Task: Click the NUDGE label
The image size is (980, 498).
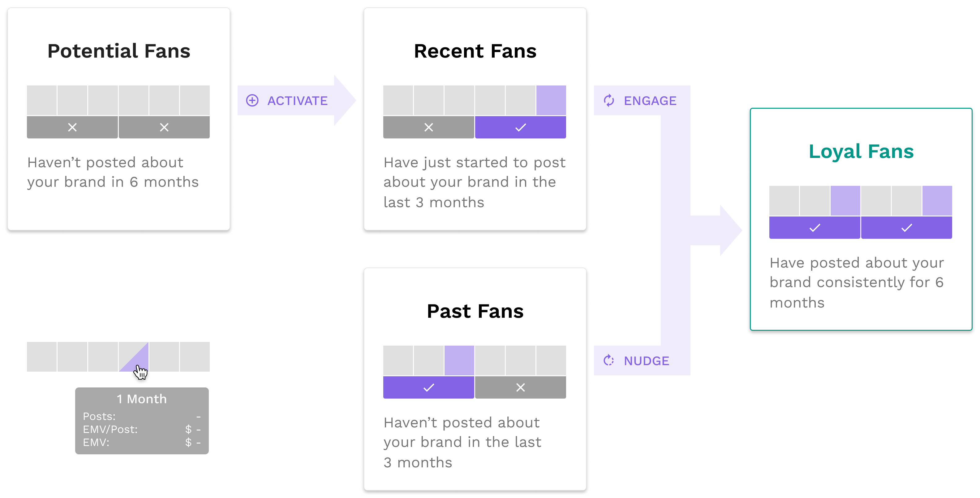Action: pos(646,360)
